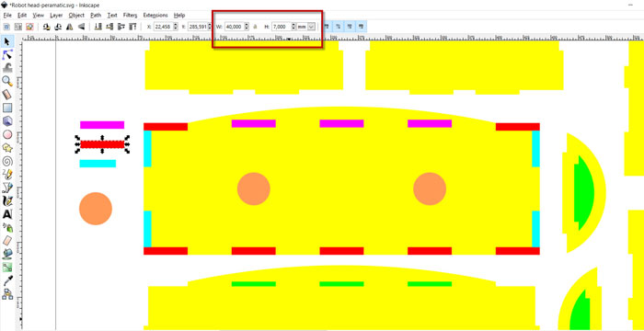Select the Eraser tool
This screenshot has width=644, height=331.
point(7,240)
